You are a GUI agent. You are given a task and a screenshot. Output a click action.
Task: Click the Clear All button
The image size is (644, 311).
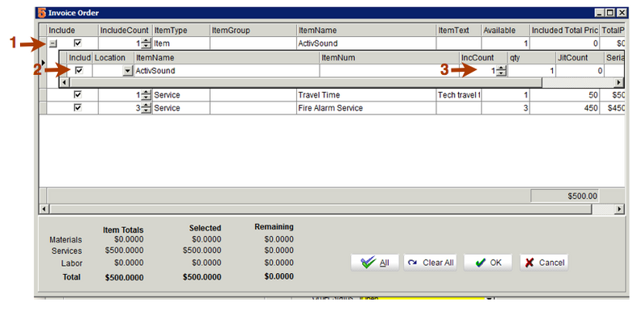tap(431, 263)
